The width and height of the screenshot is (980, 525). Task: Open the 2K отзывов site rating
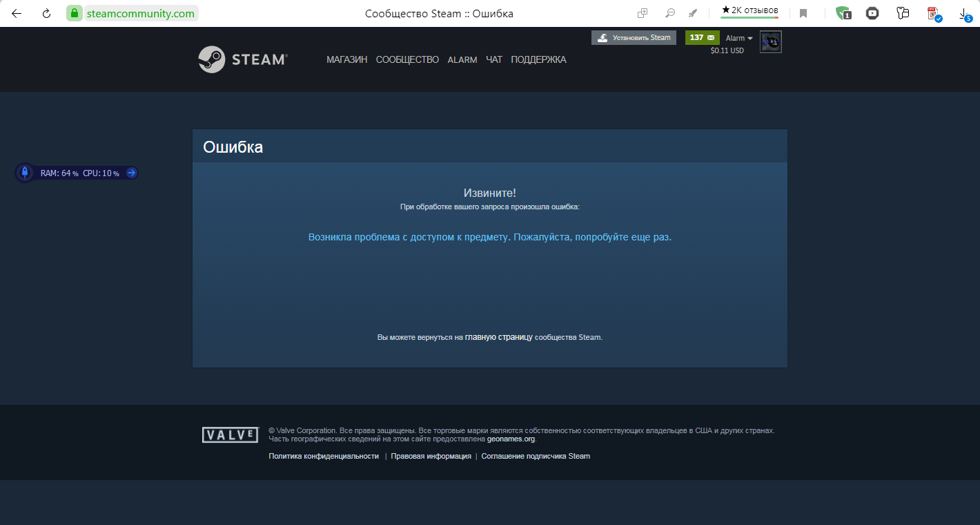749,11
